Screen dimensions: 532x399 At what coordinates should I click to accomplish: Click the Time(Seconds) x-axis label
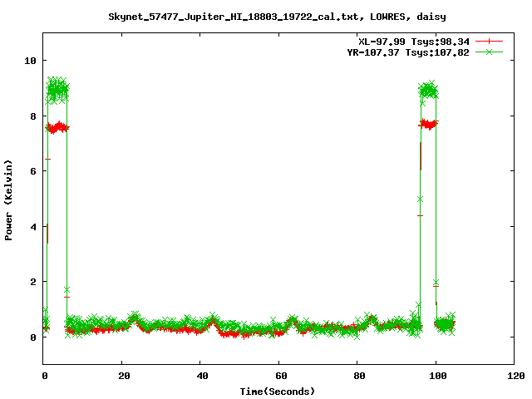coord(278,392)
